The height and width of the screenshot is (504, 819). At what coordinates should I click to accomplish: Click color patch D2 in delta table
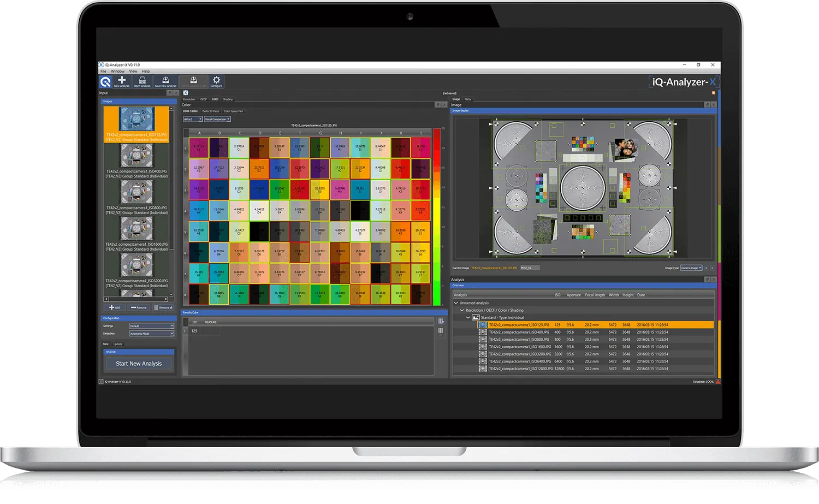point(259,168)
